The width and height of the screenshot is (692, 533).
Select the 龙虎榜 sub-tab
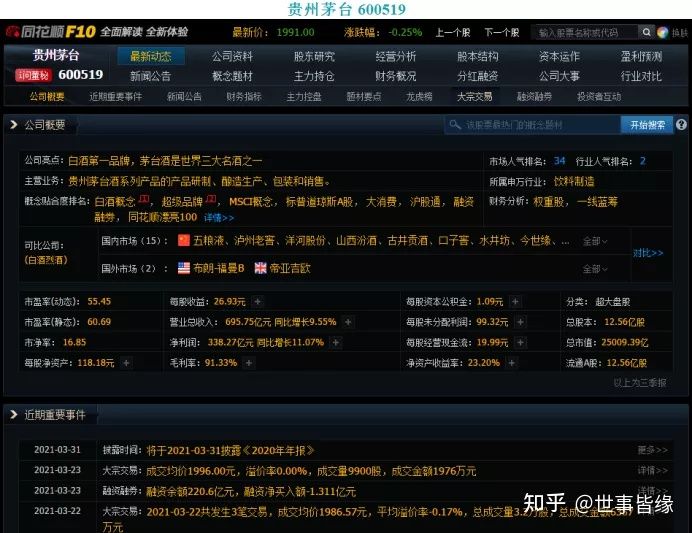pyautogui.click(x=419, y=97)
